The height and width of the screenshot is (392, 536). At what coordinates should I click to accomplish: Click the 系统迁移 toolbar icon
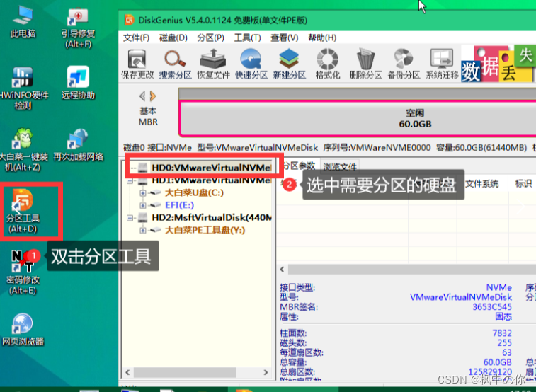pos(442,64)
